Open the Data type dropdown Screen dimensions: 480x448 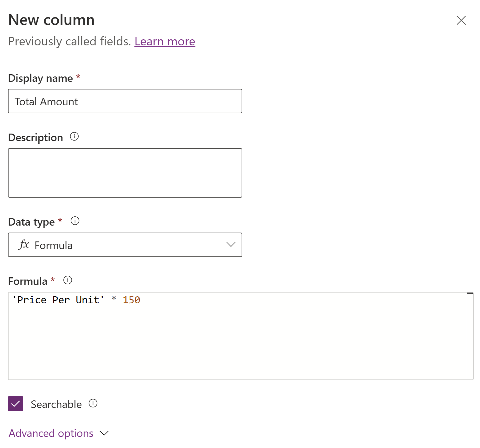125,245
